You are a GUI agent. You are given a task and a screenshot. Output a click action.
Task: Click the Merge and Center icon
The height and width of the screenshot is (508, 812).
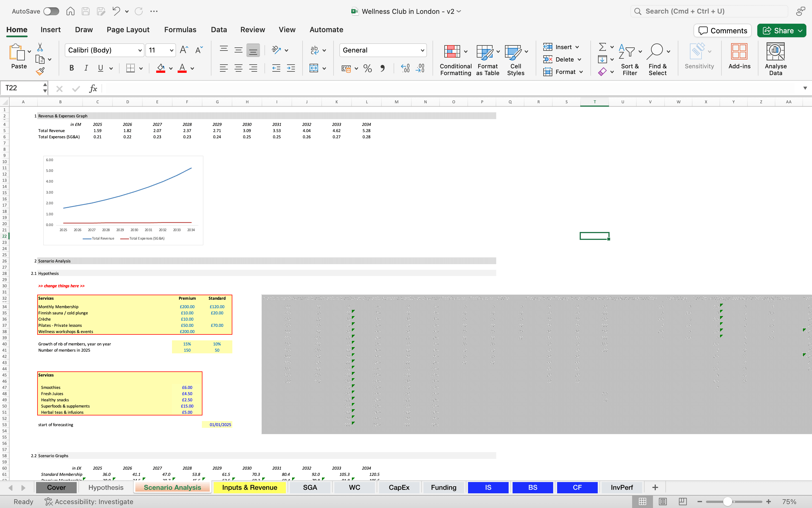[314, 68]
